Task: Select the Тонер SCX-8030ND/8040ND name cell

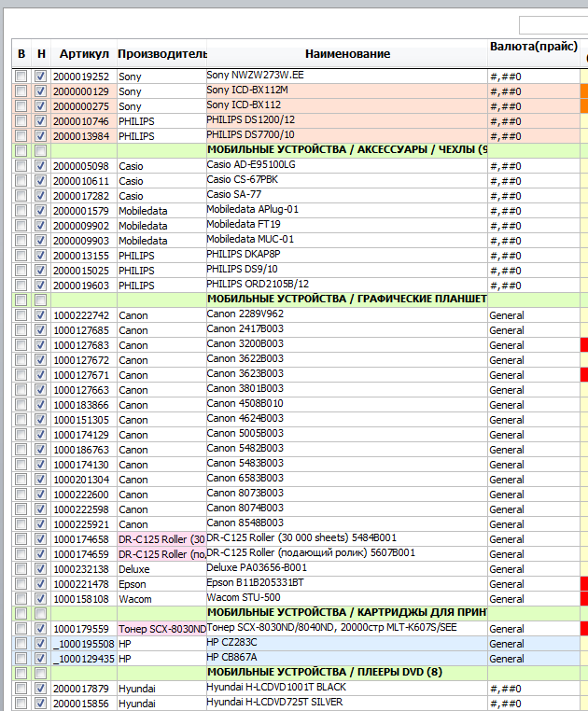Action: pos(347,628)
